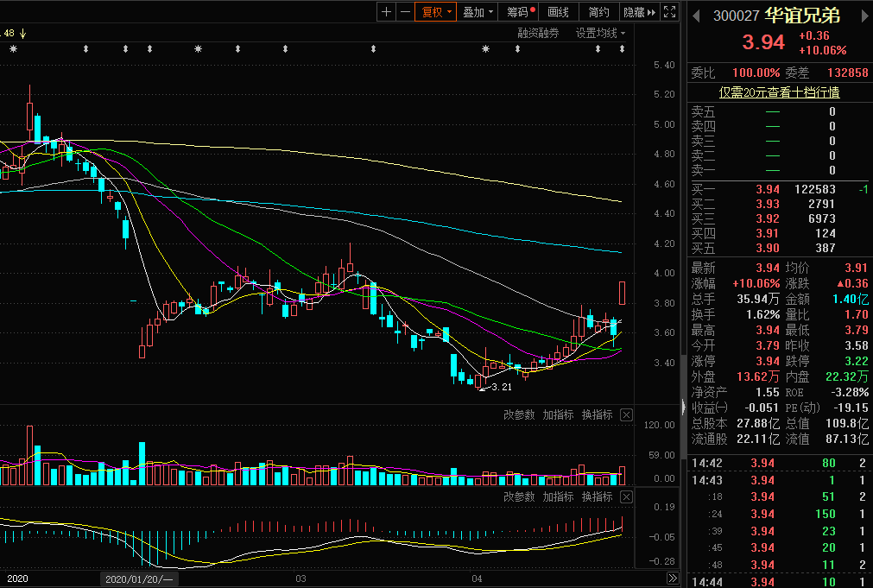Toggle the 画线 drawing tools
This screenshot has height=588, width=873.
click(559, 11)
